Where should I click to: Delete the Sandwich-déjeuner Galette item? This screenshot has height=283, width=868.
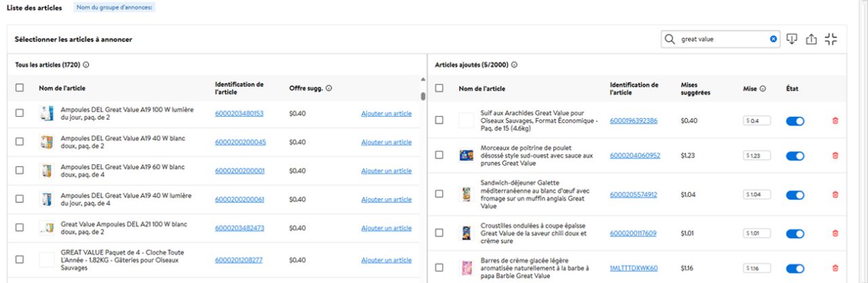tap(835, 194)
